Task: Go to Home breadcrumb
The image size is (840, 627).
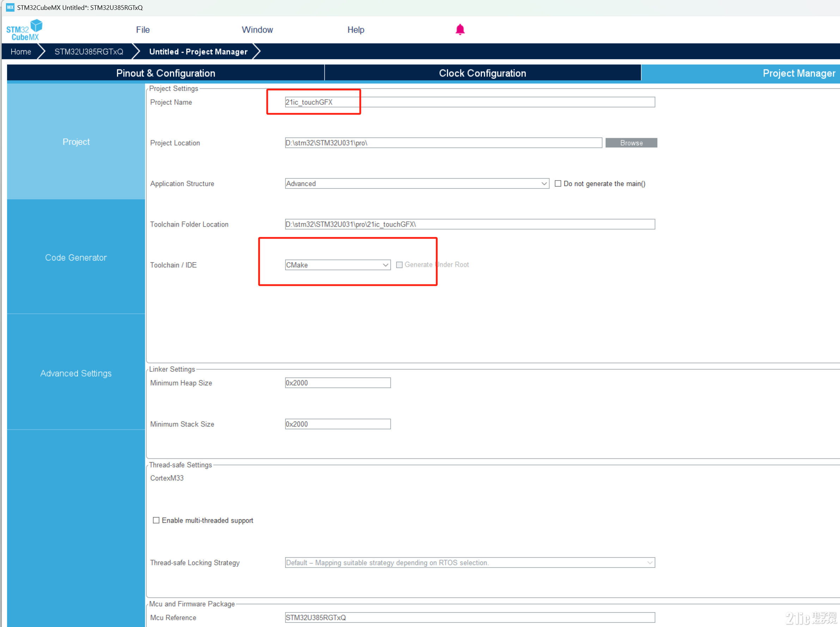Action: [21, 51]
